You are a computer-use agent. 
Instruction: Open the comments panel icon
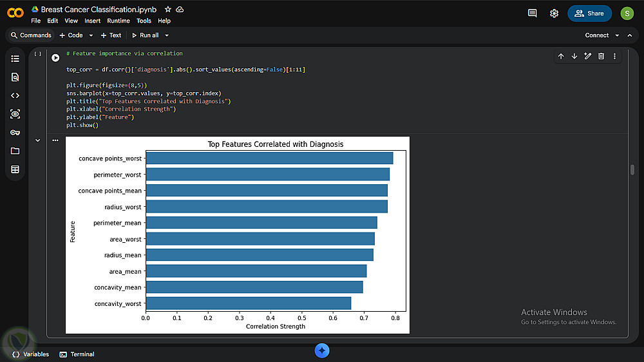[x=532, y=14]
